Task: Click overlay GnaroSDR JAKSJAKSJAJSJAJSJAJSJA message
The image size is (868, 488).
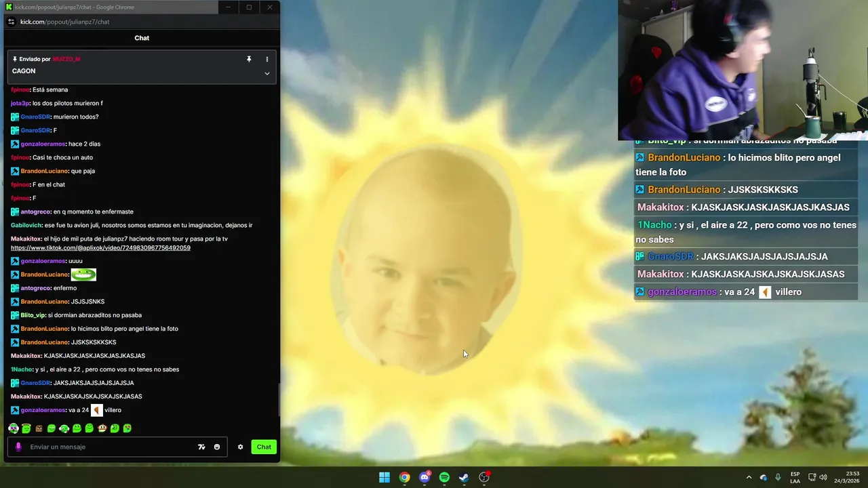Action: click(x=746, y=256)
